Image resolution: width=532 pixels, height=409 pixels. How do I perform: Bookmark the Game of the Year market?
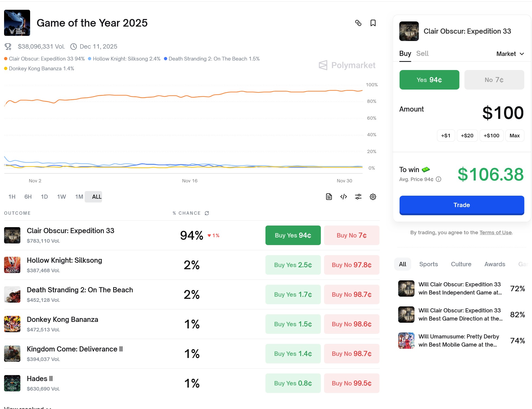point(373,23)
